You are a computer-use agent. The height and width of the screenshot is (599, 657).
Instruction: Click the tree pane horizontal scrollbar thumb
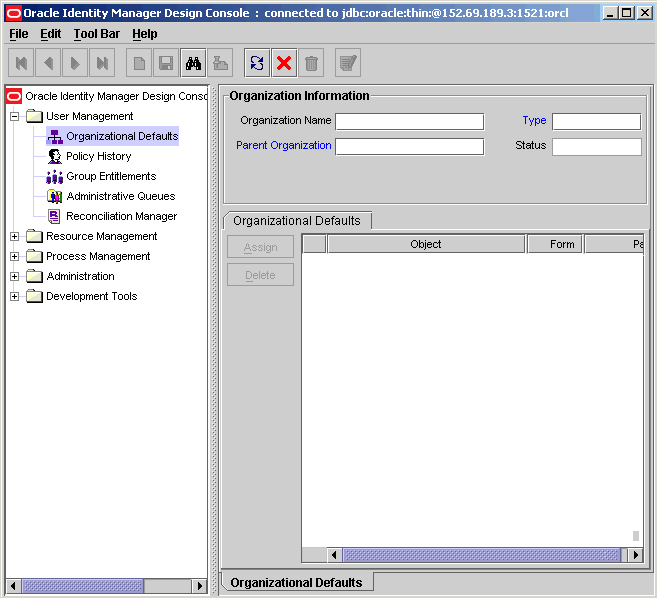[x=82, y=586]
